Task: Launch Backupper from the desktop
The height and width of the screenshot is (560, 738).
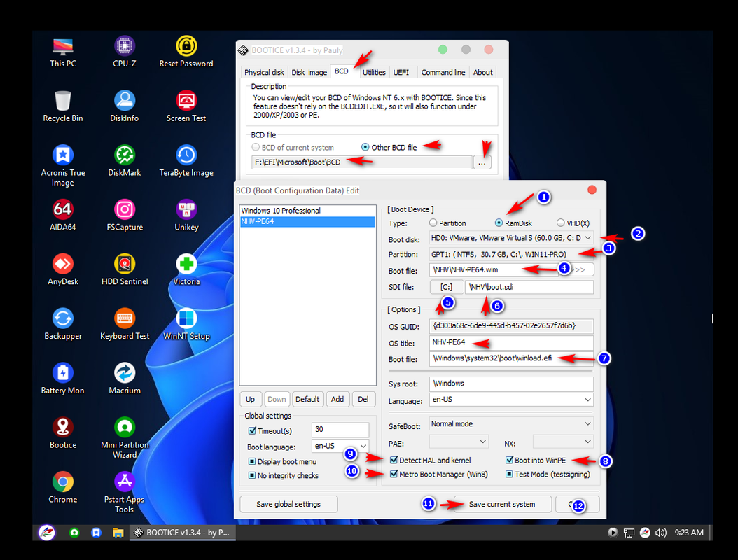Action: [x=62, y=325]
